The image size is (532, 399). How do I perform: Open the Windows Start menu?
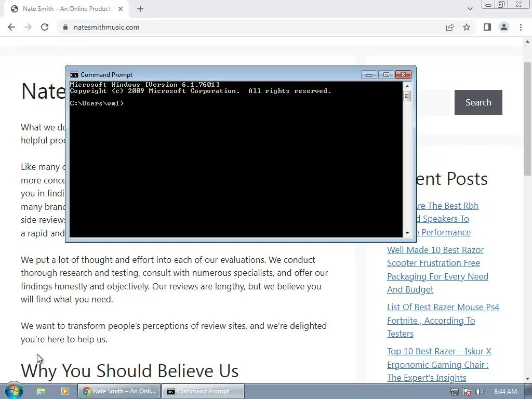point(14,391)
